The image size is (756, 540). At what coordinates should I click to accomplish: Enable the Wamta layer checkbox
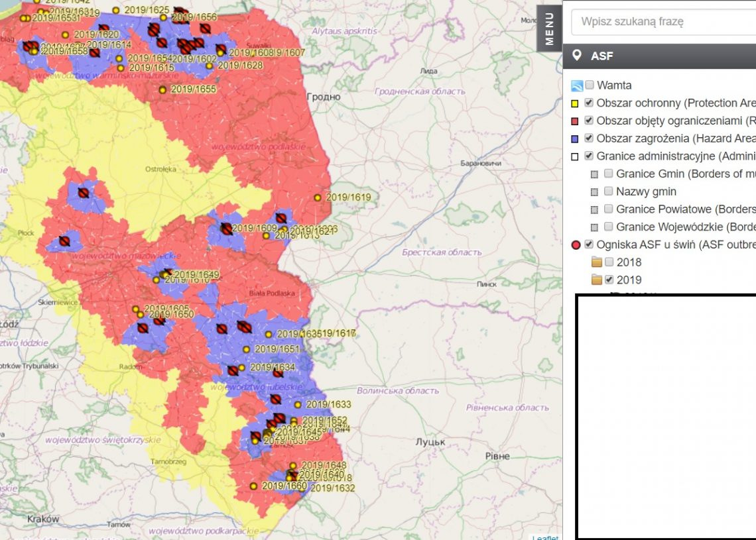pos(589,85)
